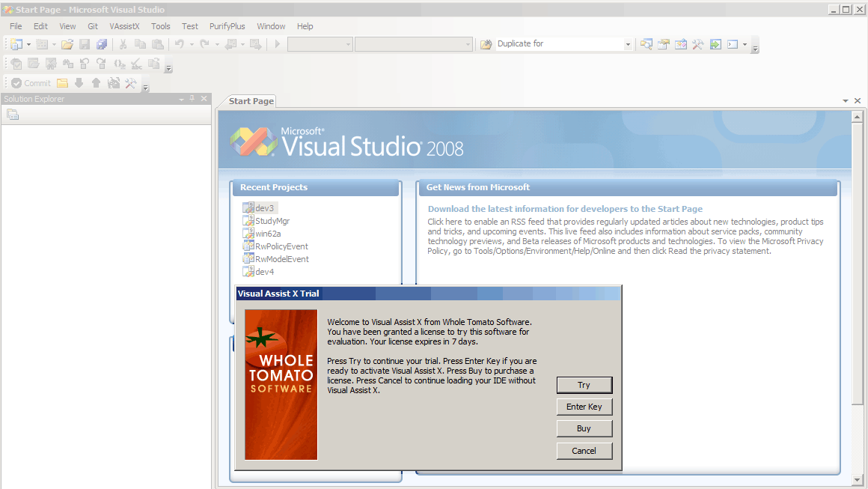868x489 pixels.
Task: Expand the Git toolbar options overflow
Action: pos(146,87)
